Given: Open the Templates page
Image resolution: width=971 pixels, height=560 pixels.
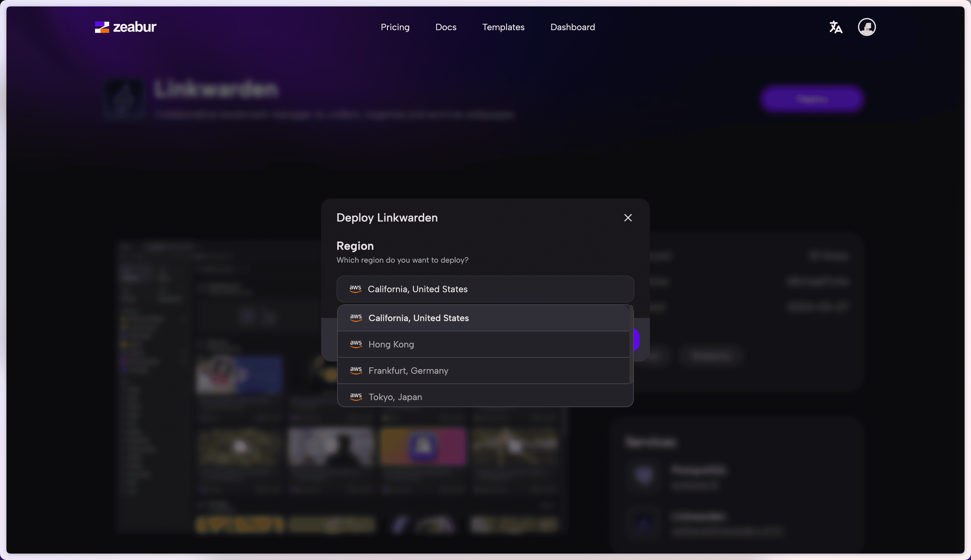Looking at the screenshot, I should pos(503,27).
